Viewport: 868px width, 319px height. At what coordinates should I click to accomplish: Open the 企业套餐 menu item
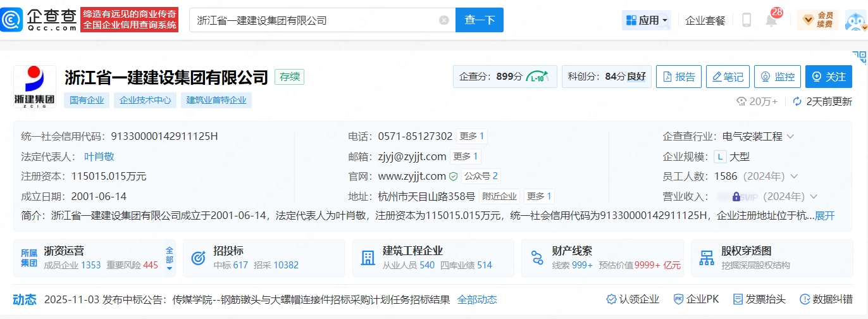point(705,20)
